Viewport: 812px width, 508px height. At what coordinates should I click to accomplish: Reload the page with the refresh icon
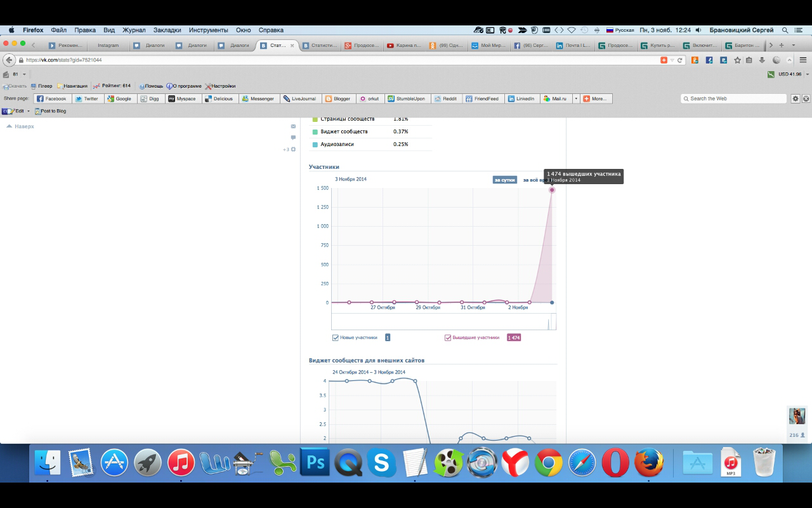pyautogui.click(x=680, y=60)
